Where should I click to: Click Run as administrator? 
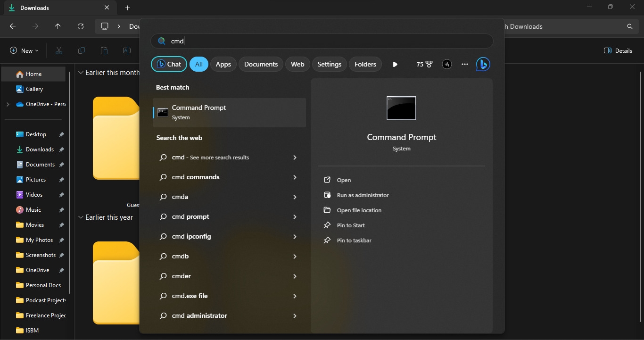point(363,195)
